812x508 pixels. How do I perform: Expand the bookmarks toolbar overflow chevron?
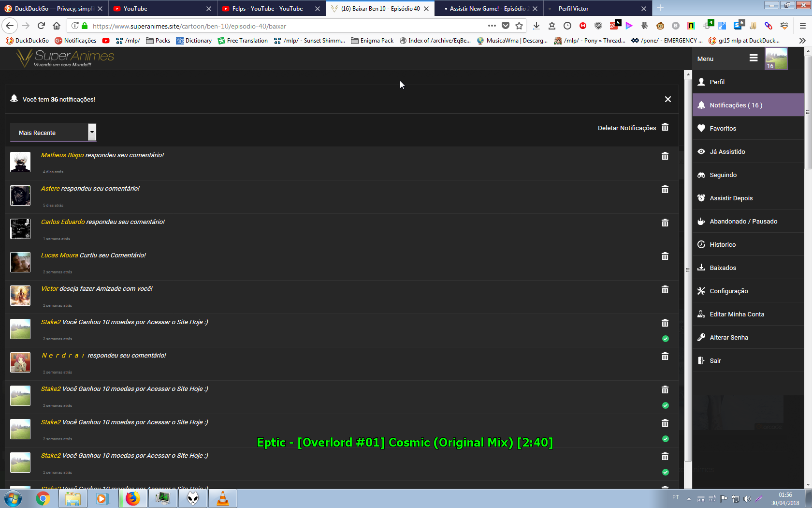click(802, 41)
